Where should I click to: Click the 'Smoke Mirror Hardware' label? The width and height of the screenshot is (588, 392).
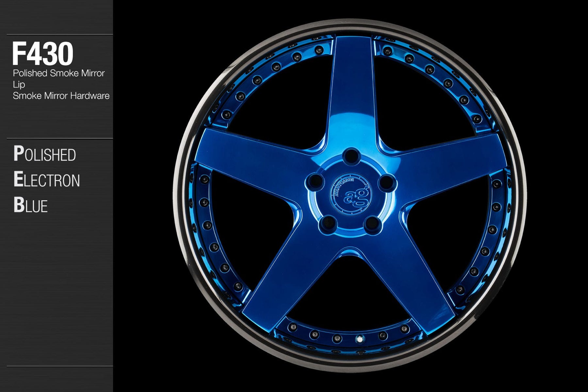click(x=61, y=96)
